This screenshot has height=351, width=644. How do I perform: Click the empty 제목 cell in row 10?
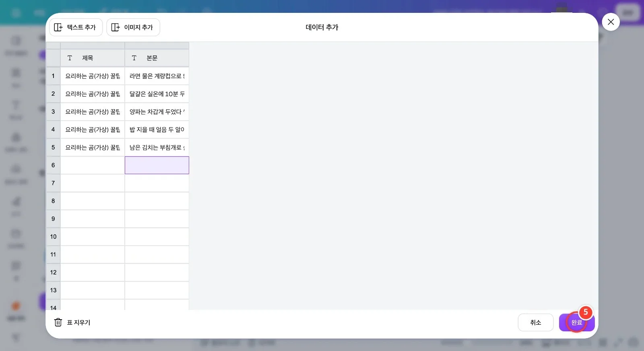coord(93,237)
